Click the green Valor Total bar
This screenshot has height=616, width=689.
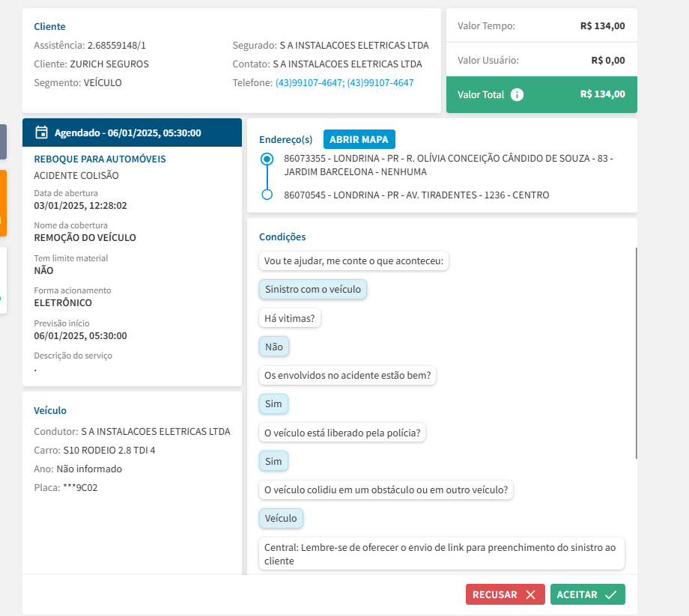541,95
